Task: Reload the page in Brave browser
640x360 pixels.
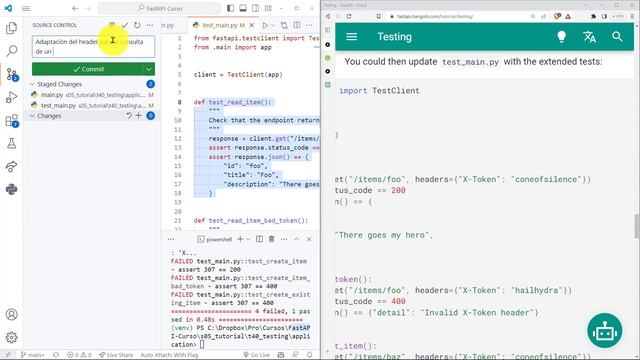Action: point(349,16)
